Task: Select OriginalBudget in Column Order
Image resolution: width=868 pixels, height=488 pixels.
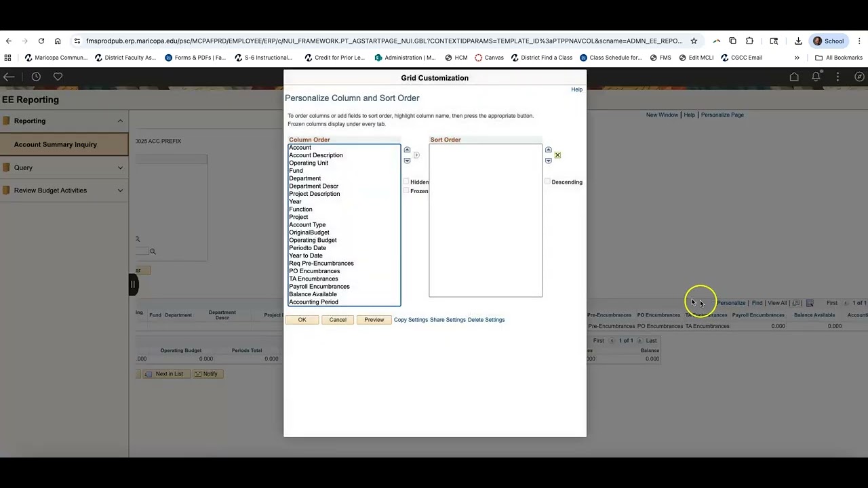Action: [x=344, y=232]
